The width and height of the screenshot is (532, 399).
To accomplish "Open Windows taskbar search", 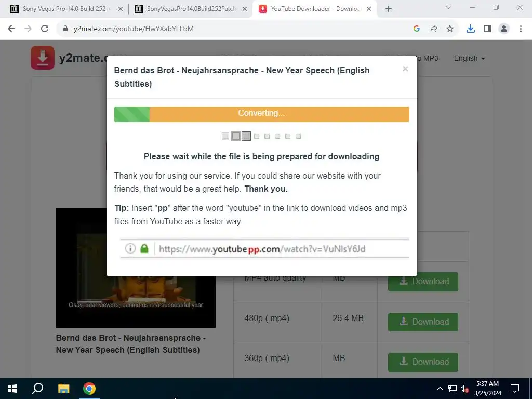I will (x=37, y=389).
